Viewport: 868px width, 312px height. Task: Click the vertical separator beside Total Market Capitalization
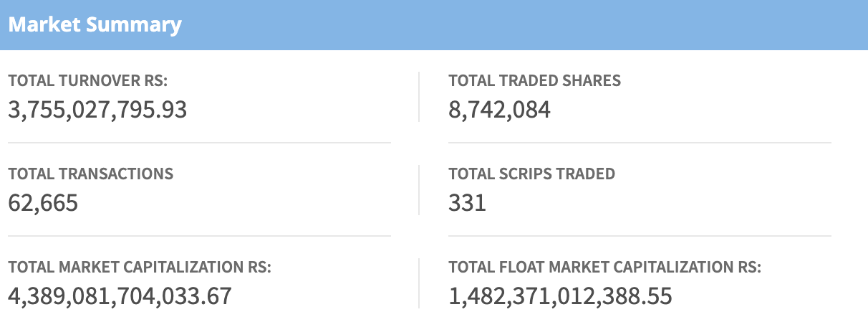click(x=419, y=284)
